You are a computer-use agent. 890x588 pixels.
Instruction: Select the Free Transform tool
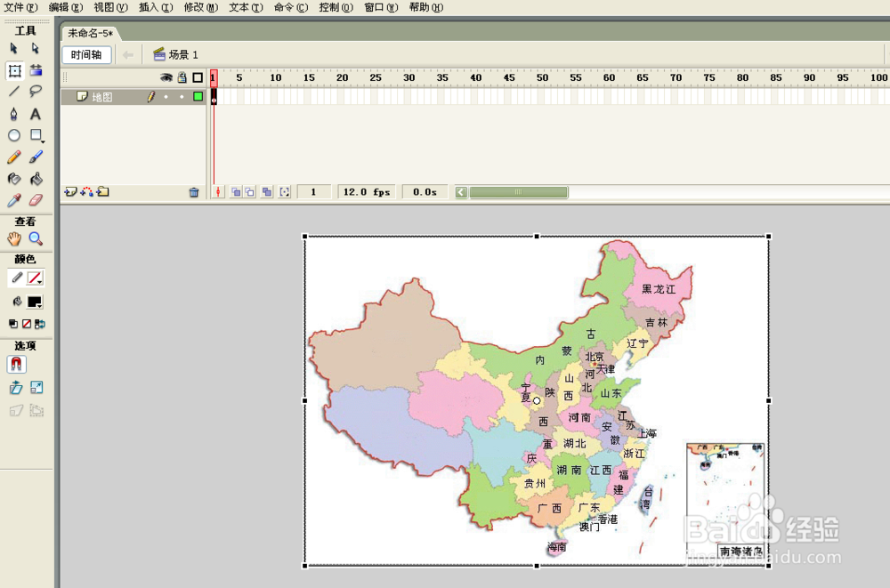coord(15,70)
